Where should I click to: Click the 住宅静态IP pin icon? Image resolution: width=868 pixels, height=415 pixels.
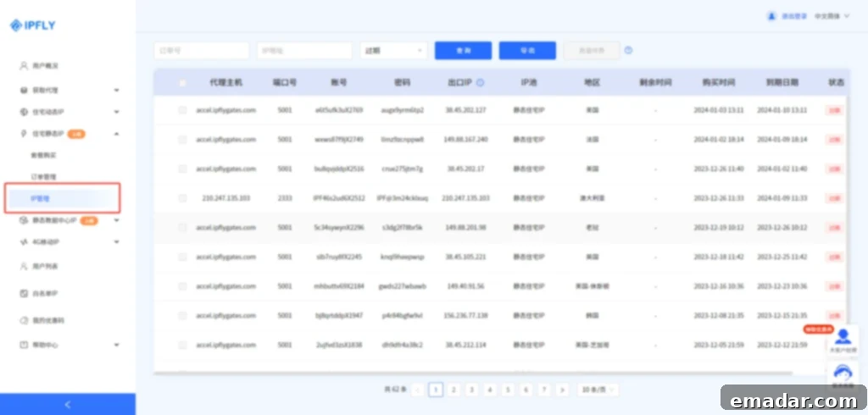24,134
